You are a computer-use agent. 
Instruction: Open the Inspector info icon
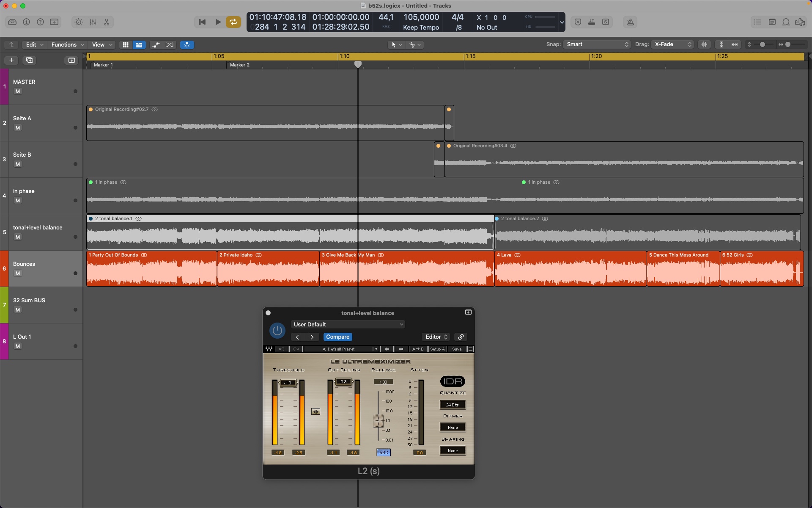click(26, 22)
